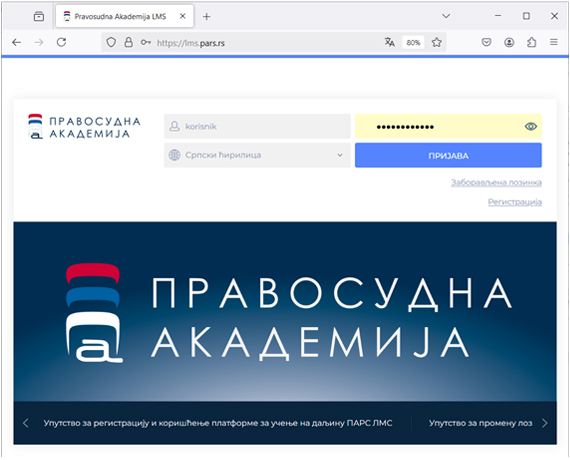Open Упутство за промену лоз link
The image size is (570, 460).
[481, 423]
